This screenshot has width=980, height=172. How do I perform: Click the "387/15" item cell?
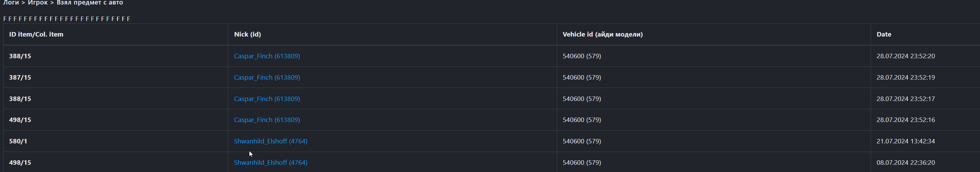tap(20, 77)
